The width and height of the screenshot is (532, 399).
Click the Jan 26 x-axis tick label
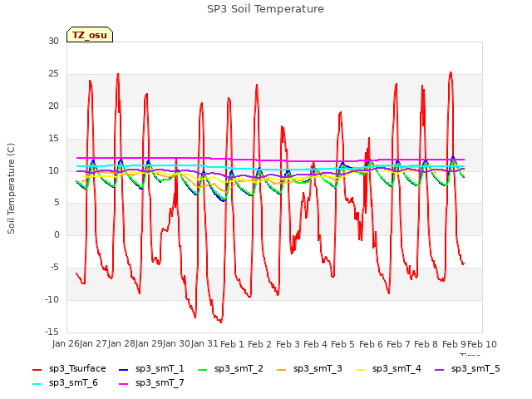[66, 344]
